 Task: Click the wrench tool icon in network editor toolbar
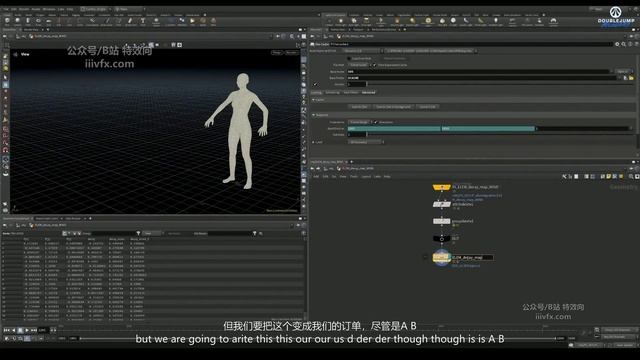tap(564, 176)
